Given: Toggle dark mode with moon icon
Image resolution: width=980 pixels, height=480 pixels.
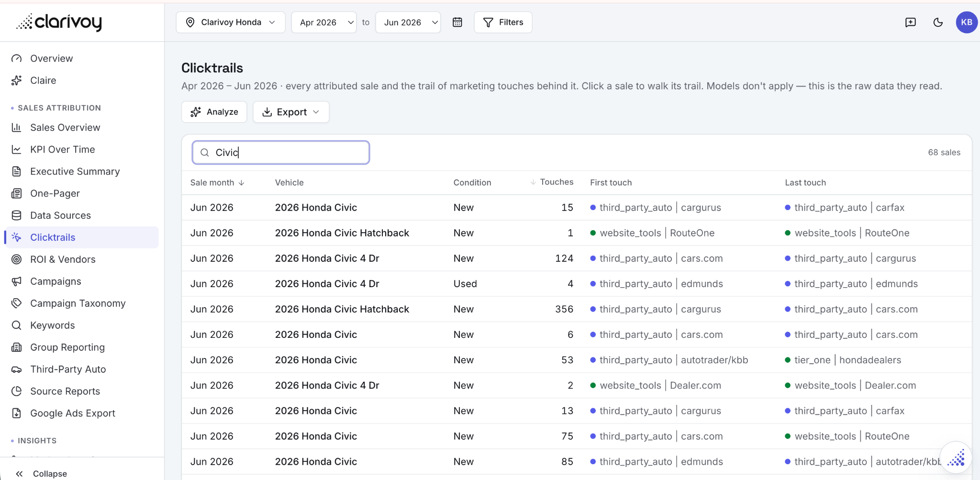Looking at the screenshot, I should 938,22.
